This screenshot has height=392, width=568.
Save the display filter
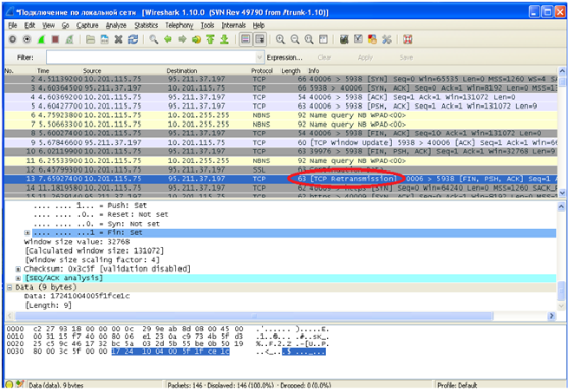coord(406,57)
